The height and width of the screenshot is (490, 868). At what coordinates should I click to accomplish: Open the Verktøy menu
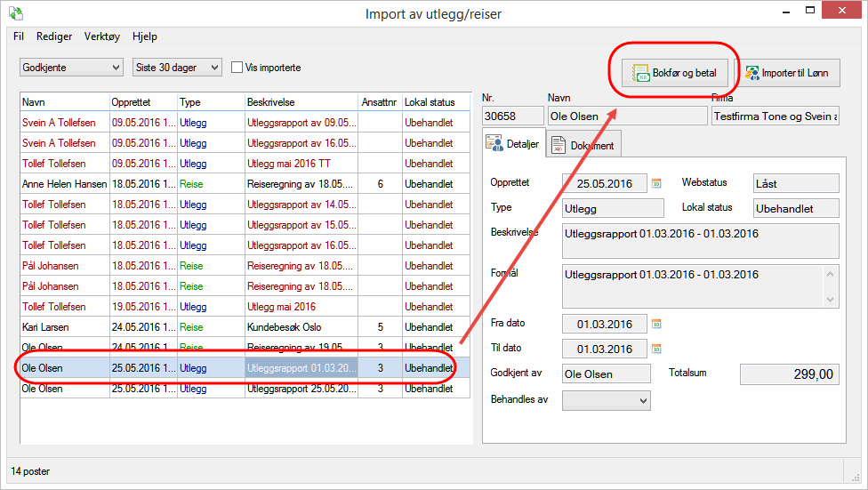pyautogui.click(x=101, y=36)
